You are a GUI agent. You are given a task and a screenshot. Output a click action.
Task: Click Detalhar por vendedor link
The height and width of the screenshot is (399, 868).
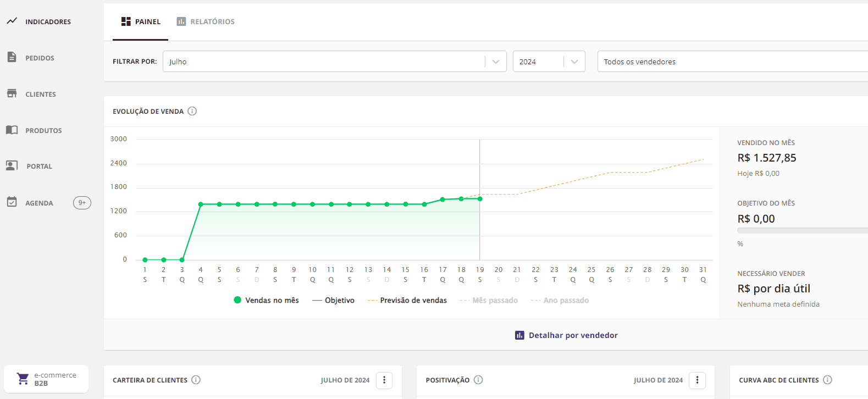click(x=567, y=335)
